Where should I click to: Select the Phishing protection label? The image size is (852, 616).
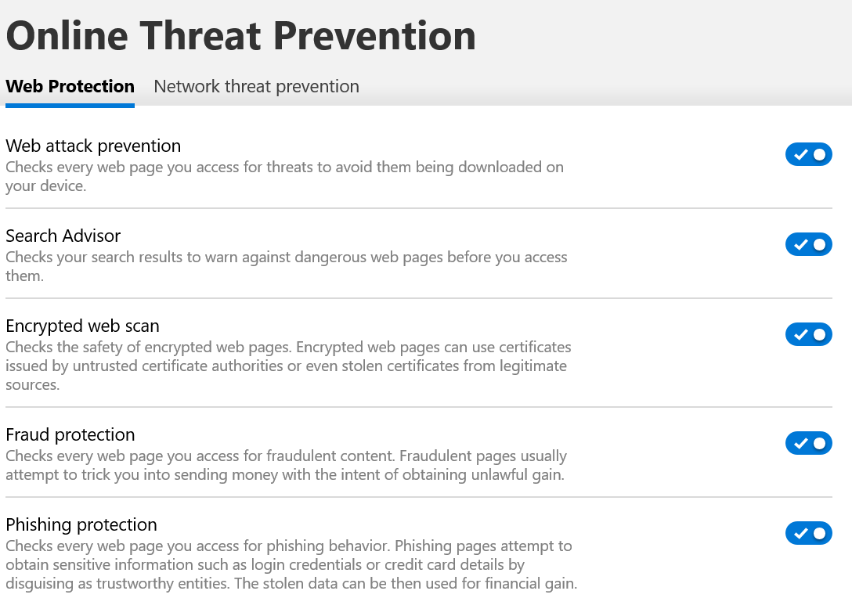[81, 524]
